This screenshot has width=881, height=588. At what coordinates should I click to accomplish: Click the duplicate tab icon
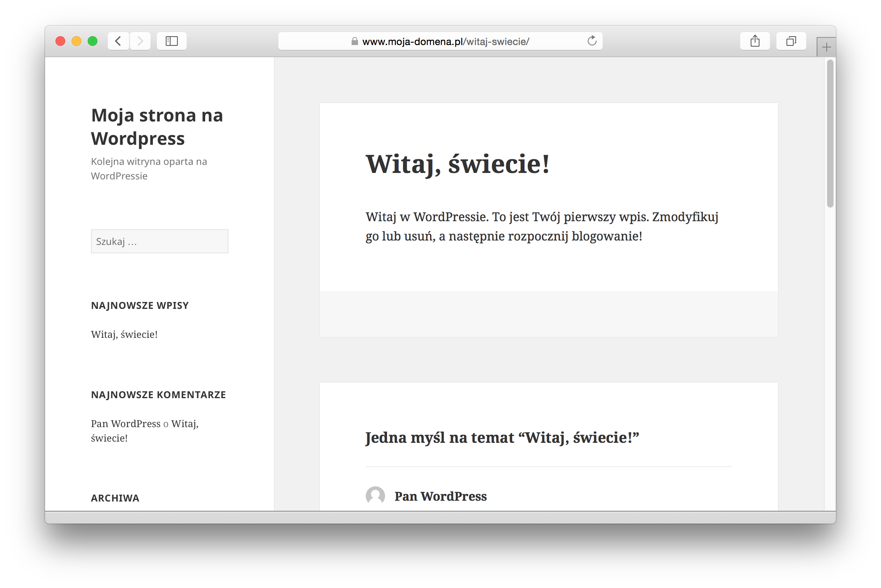coord(790,41)
